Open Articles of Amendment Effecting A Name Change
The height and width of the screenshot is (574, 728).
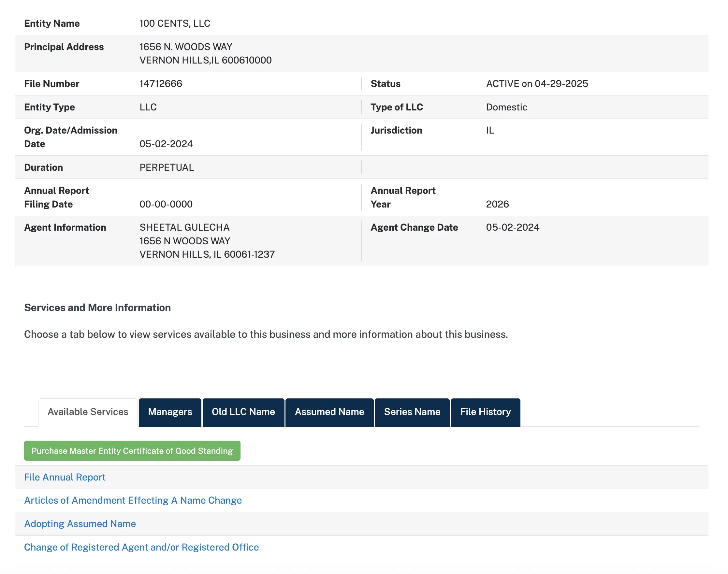tap(133, 500)
